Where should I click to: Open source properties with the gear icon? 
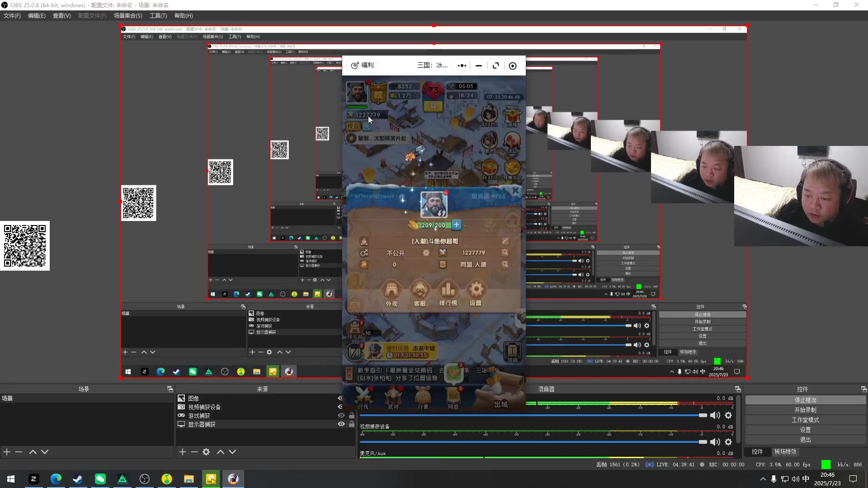(206, 452)
